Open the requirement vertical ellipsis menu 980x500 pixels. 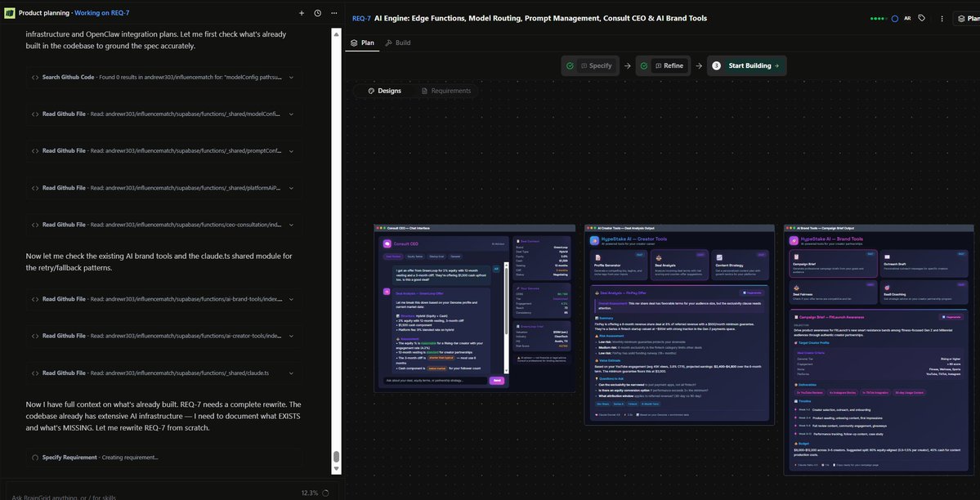[x=942, y=19]
